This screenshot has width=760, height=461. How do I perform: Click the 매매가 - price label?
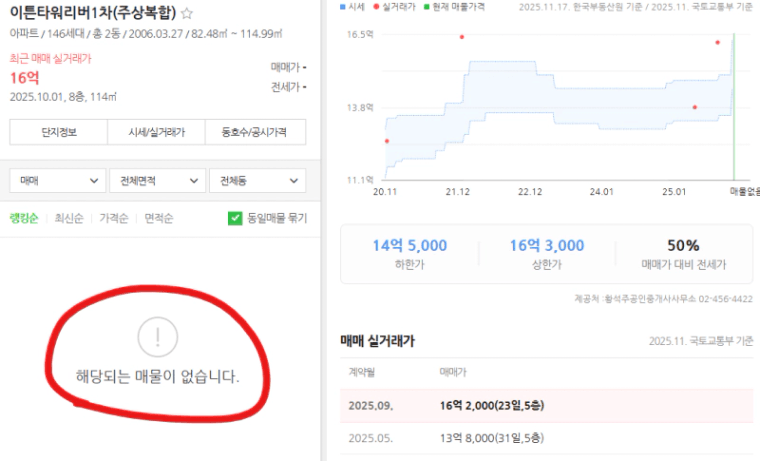pyautogui.click(x=288, y=67)
